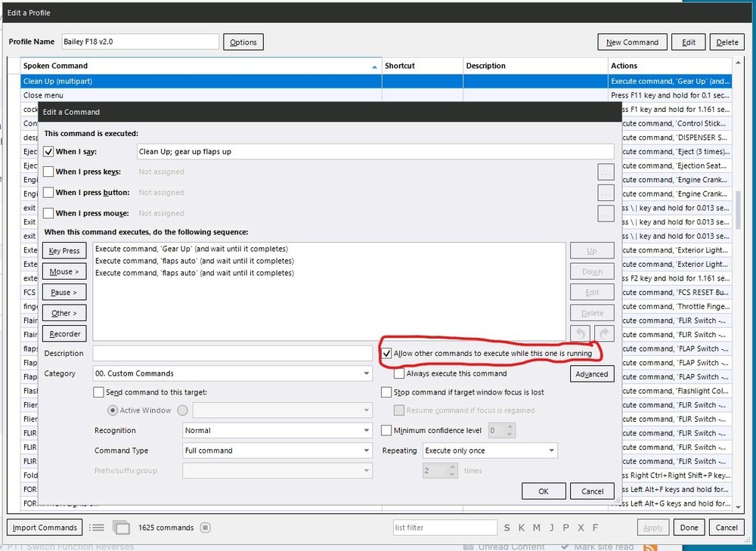The image size is (756, 551).
Task: Open the ellipsis button for When I press button
Action: pyautogui.click(x=606, y=193)
